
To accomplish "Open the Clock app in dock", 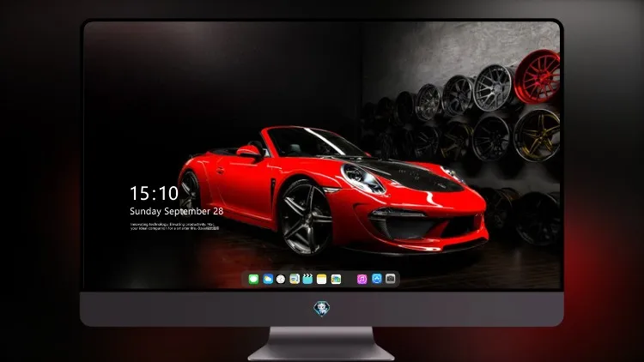I will tap(281, 279).
